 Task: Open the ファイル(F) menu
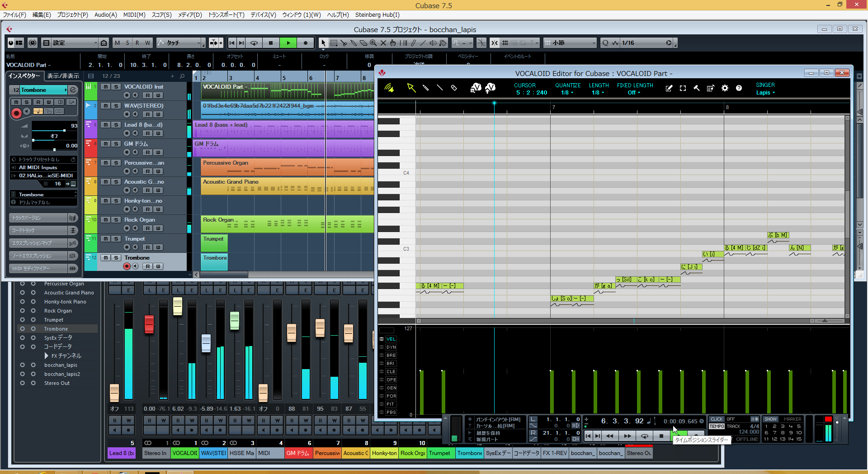tap(14, 15)
